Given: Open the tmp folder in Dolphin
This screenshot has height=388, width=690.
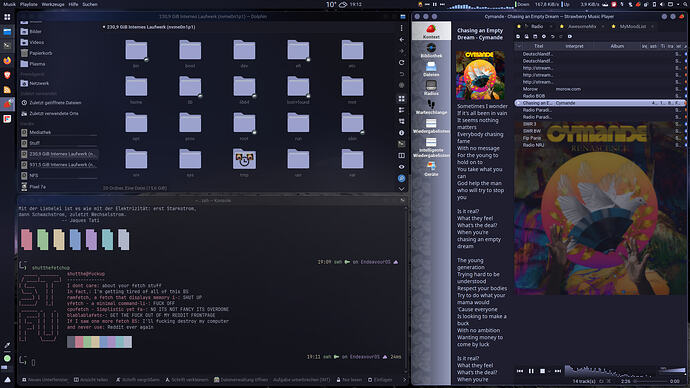Looking at the screenshot, I should pyautogui.click(x=244, y=162).
